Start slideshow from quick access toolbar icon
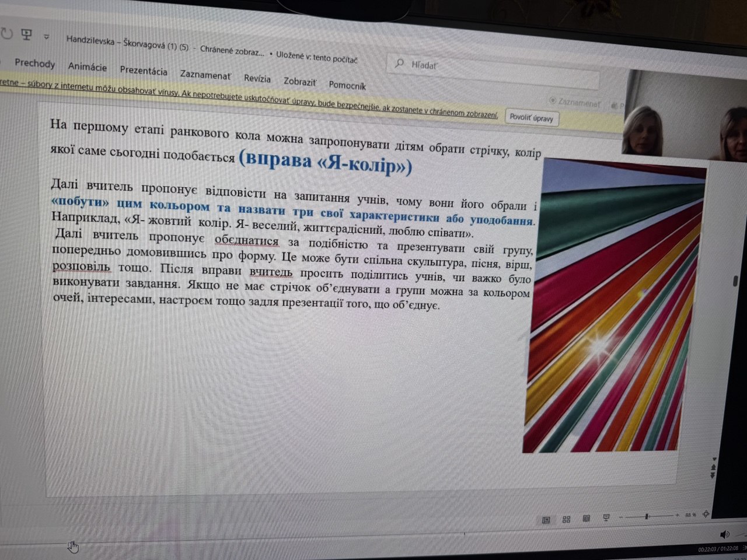This screenshot has width=747, height=560. point(26,35)
